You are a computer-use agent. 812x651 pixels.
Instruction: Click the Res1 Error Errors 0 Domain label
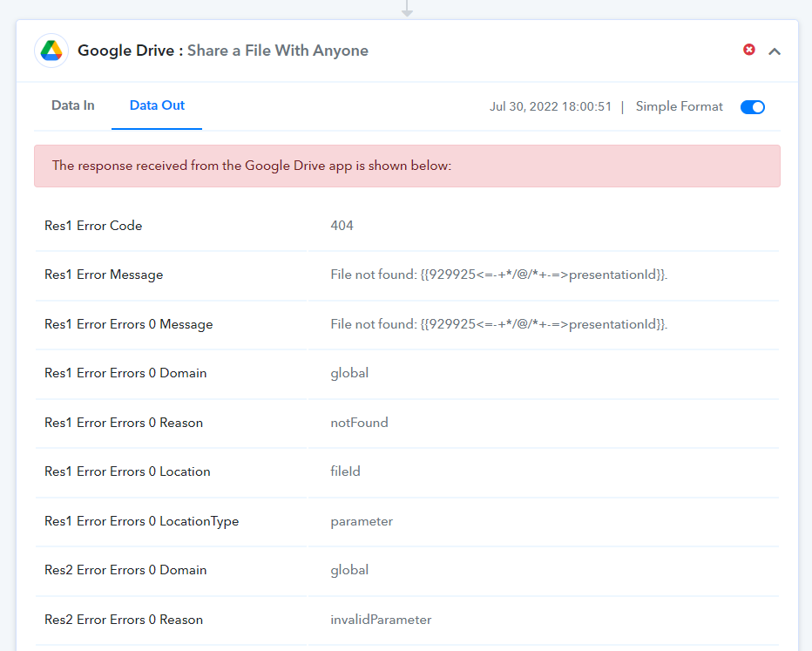tap(125, 373)
